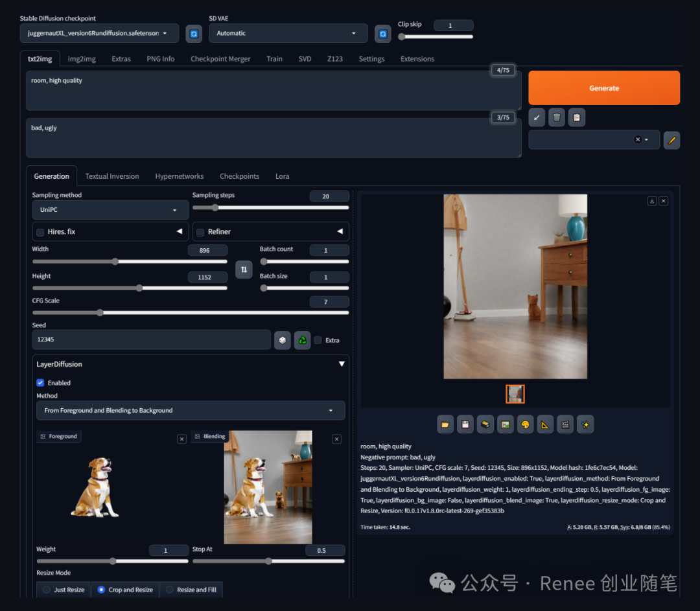Open the Stable Diffusion checkpoint dropdown
This screenshot has width=700, height=611.
pos(99,33)
